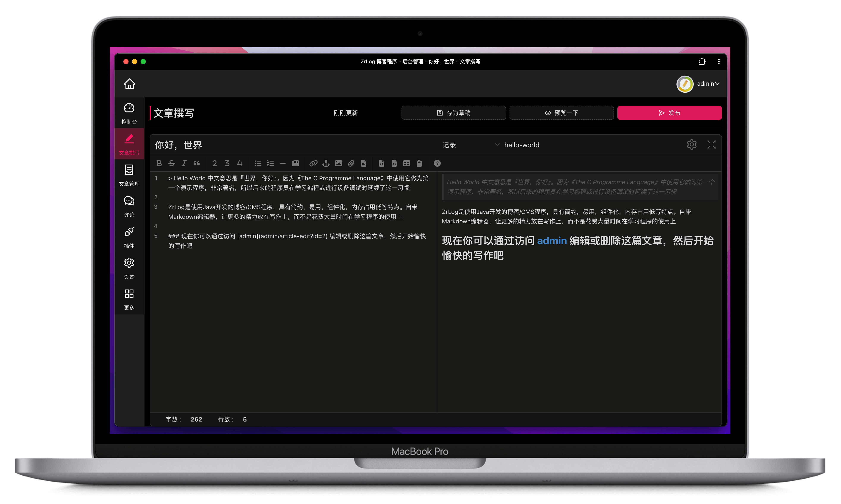
Task: Click the 存为草稿 save draft button
Action: click(x=453, y=113)
